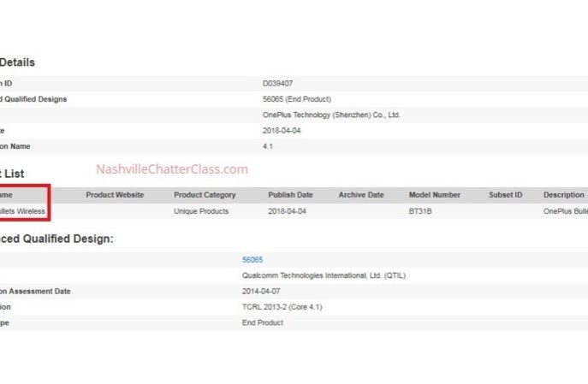Open the blue 56065 design link

click(x=252, y=259)
